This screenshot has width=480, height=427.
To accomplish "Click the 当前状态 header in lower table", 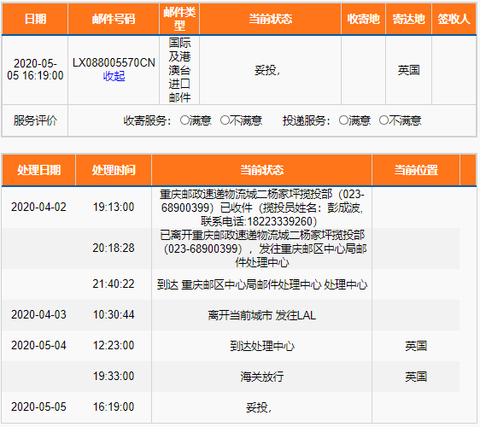I will pos(262,170).
